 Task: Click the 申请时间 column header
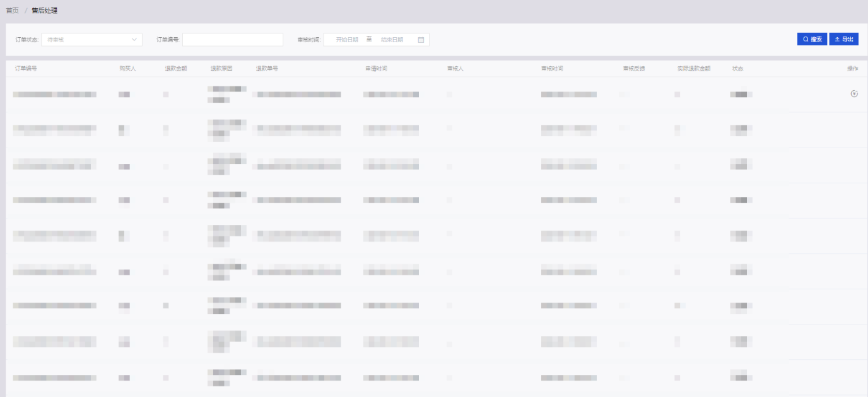[376, 69]
